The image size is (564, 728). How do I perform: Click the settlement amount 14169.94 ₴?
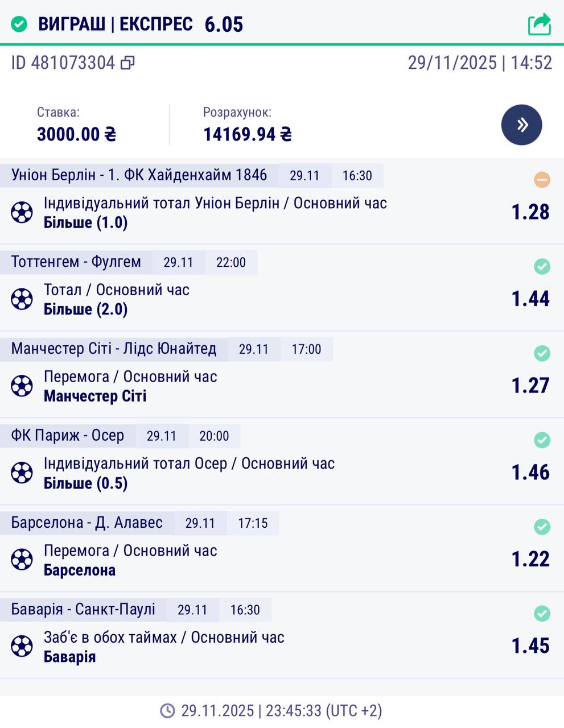248,134
